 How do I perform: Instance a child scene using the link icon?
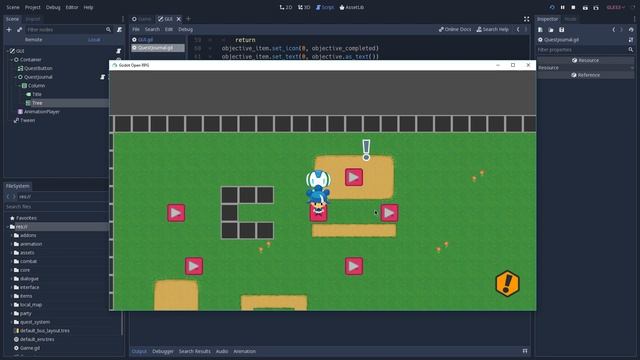(x=19, y=29)
